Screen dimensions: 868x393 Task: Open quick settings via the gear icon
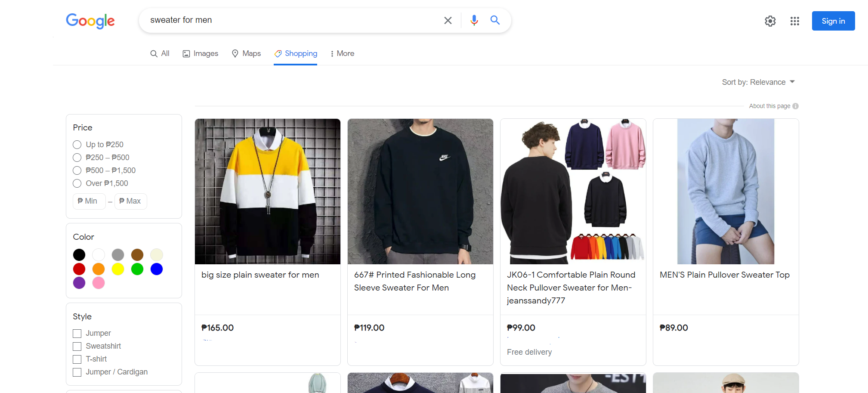click(x=770, y=21)
